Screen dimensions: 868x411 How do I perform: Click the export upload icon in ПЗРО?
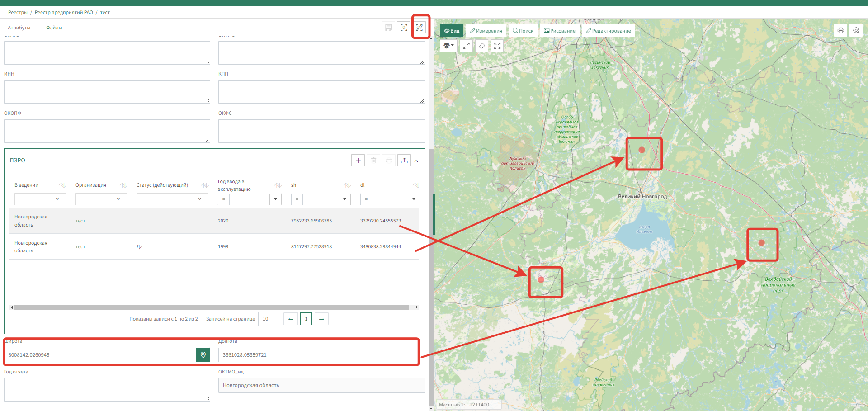point(404,161)
